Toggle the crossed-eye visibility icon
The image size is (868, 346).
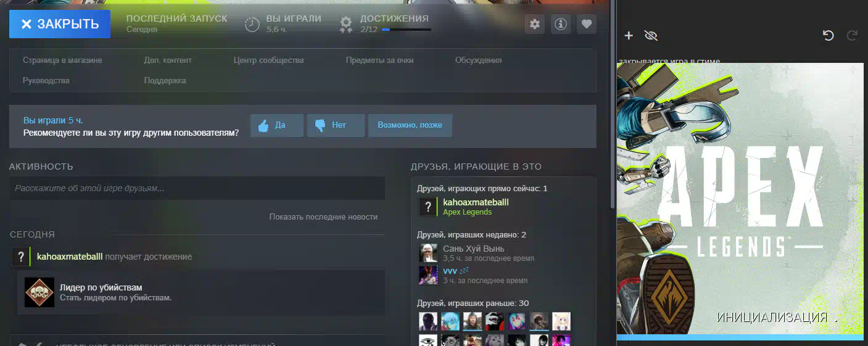[650, 36]
